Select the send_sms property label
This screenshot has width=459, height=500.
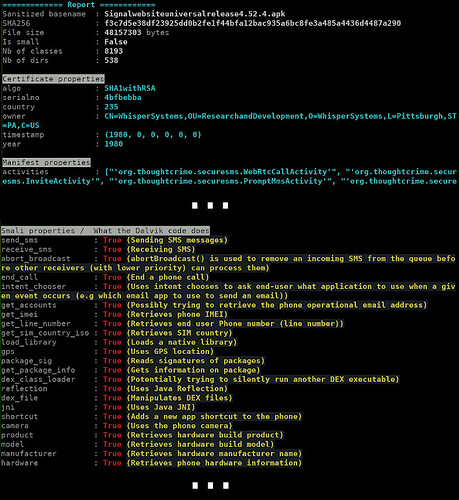pyautogui.click(x=19, y=240)
